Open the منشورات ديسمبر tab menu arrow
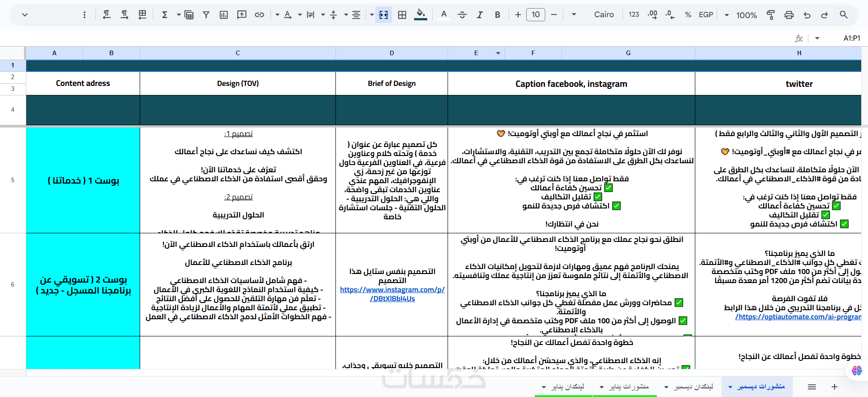This screenshot has width=868, height=397. tap(730, 387)
